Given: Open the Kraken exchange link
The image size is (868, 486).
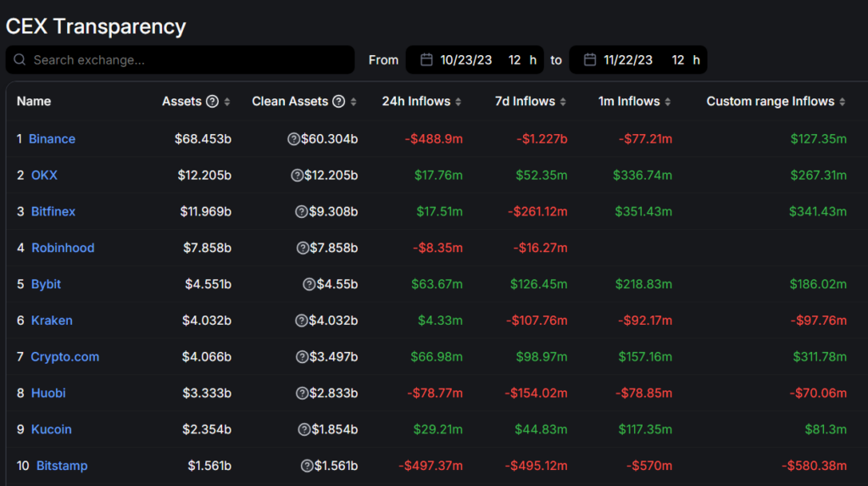Looking at the screenshot, I should coord(52,321).
